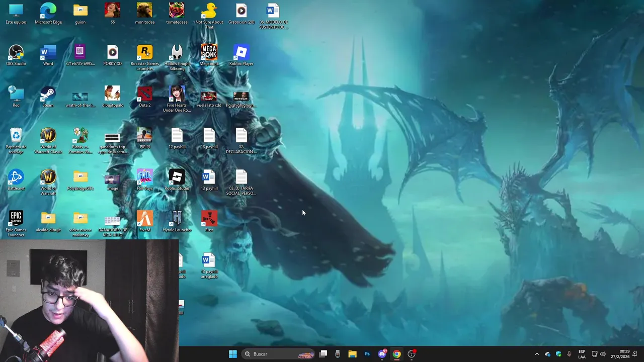Open the Red network icon
Image resolution: width=644 pixels, height=362 pixels.
pos(16,97)
